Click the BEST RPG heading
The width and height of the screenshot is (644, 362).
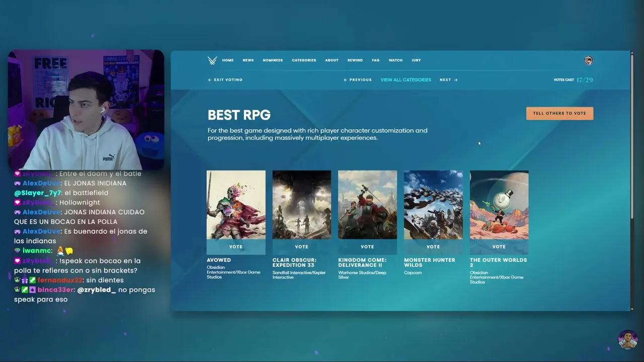pyautogui.click(x=239, y=115)
